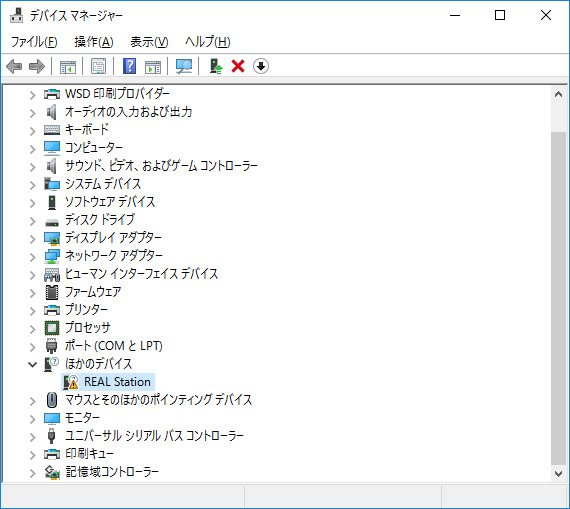Image resolution: width=570 pixels, height=509 pixels.
Task: Select the ネットワーク アダプター item
Action: (113, 256)
